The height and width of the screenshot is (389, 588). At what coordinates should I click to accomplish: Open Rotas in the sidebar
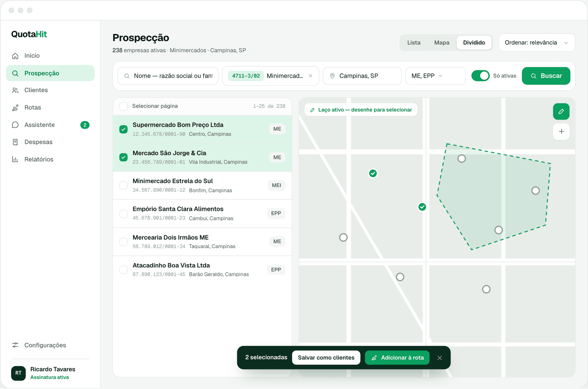[x=50, y=108]
